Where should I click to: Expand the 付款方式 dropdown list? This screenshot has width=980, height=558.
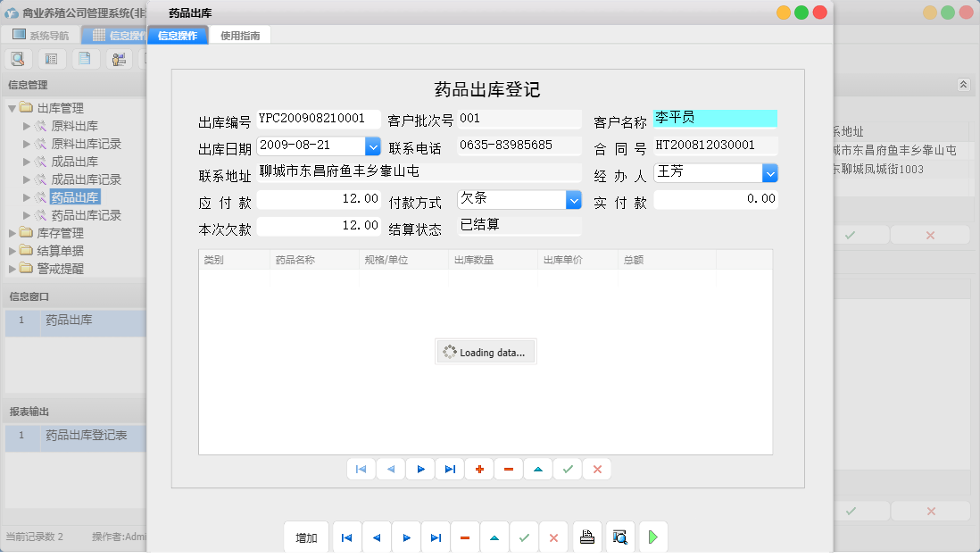click(x=574, y=200)
